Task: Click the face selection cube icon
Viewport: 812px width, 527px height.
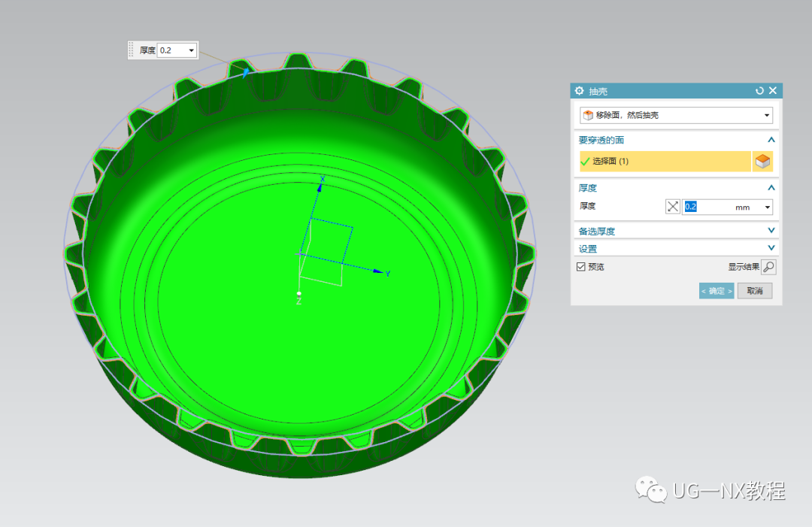Action: (762, 162)
